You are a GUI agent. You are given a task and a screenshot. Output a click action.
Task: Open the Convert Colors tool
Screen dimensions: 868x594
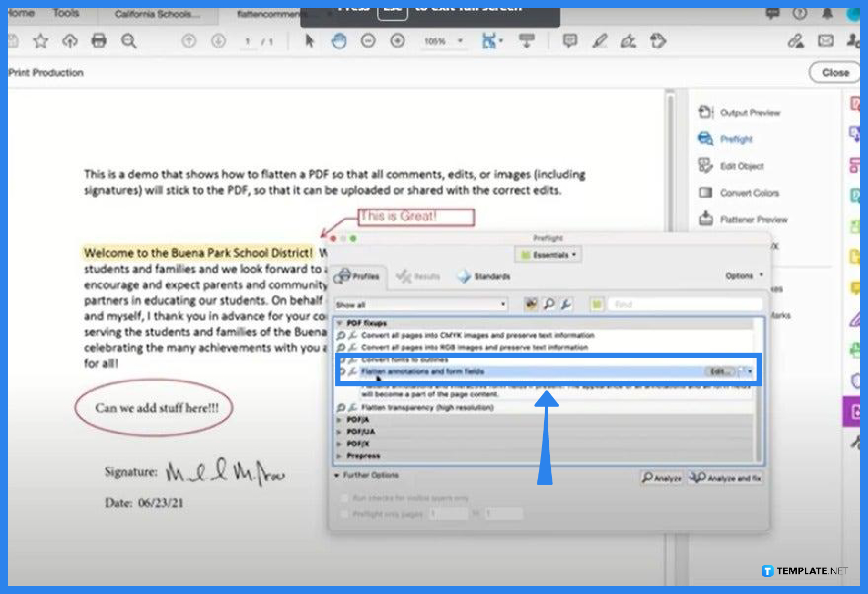pyautogui.click(x=749, y=193)
